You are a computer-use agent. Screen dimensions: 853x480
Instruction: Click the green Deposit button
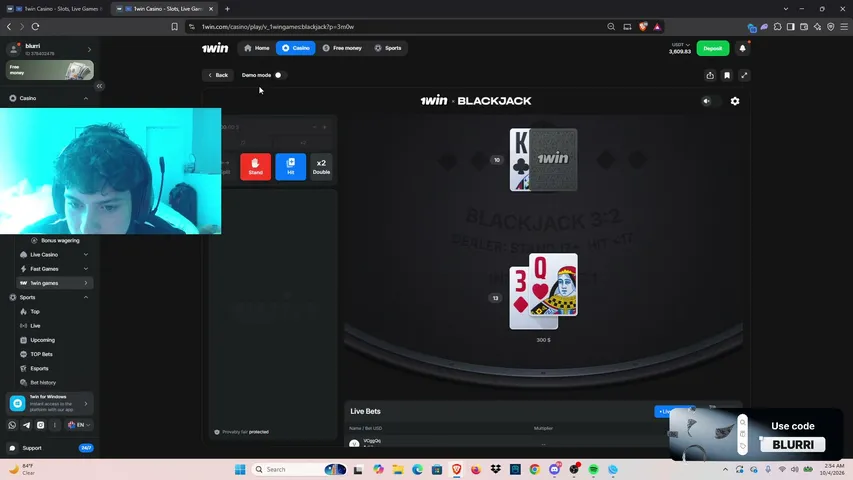tap(713, 48)
